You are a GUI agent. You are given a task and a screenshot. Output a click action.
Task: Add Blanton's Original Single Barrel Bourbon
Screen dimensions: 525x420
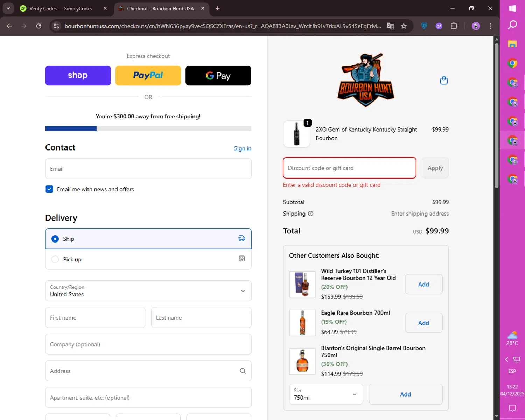pos(405,394)
